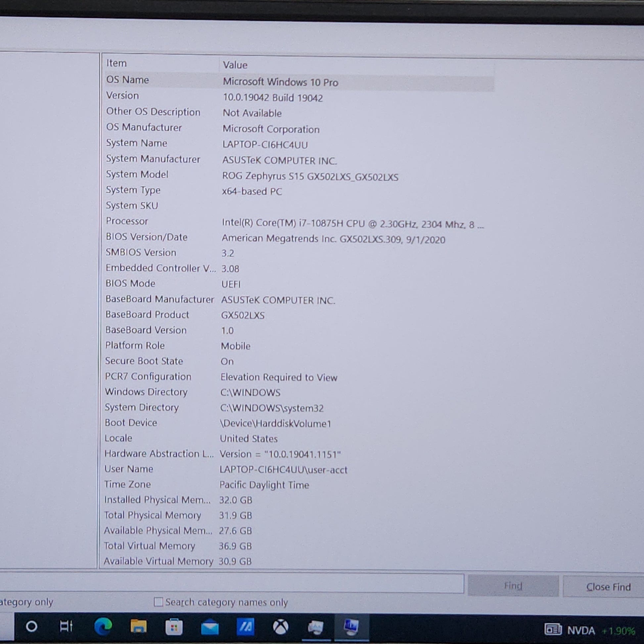Select the Installed Physical Memory row
644x644 pixels.
(157, 500)
